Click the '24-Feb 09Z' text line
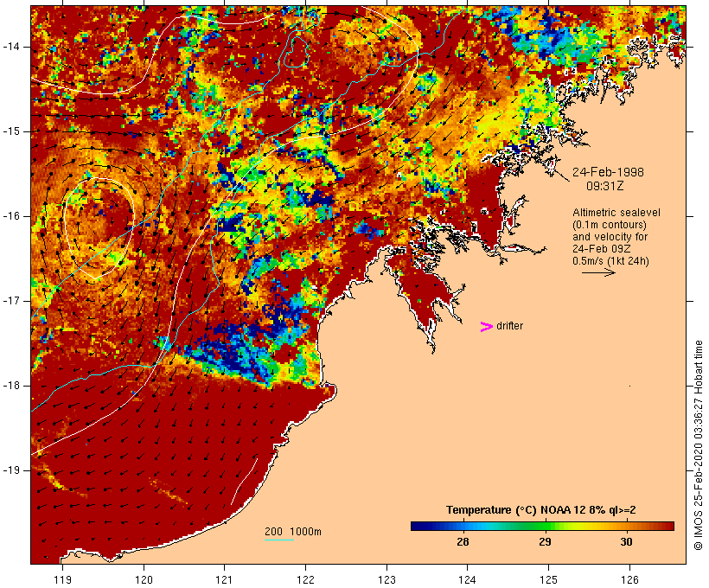The width and height of the screenshot is (709, 588). 602,249
